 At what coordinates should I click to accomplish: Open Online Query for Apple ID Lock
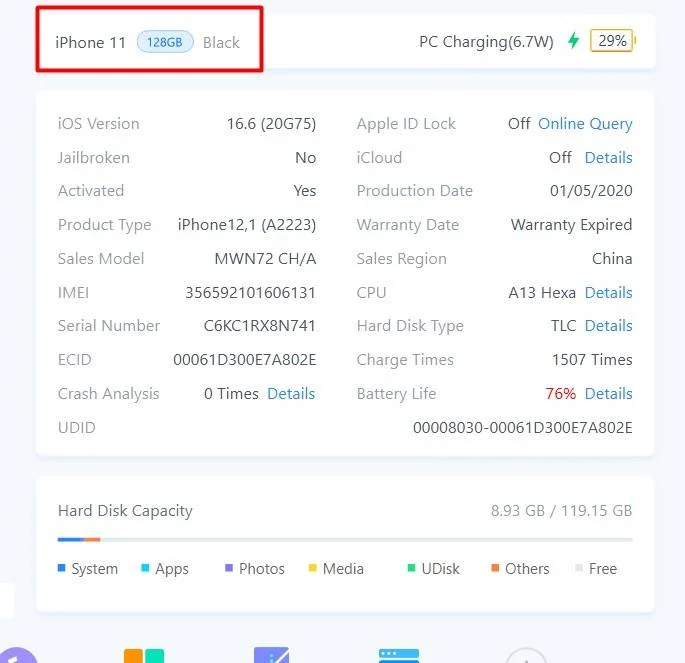(585, 124)
